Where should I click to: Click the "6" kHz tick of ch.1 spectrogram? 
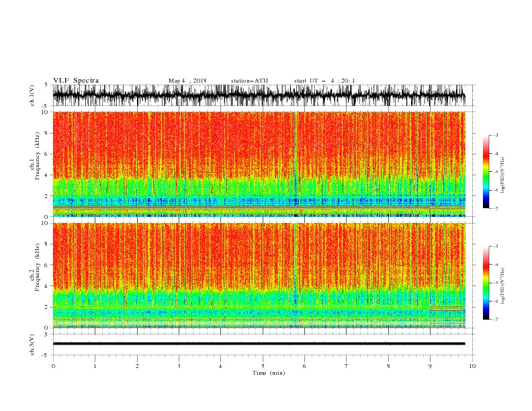[46, 154]
